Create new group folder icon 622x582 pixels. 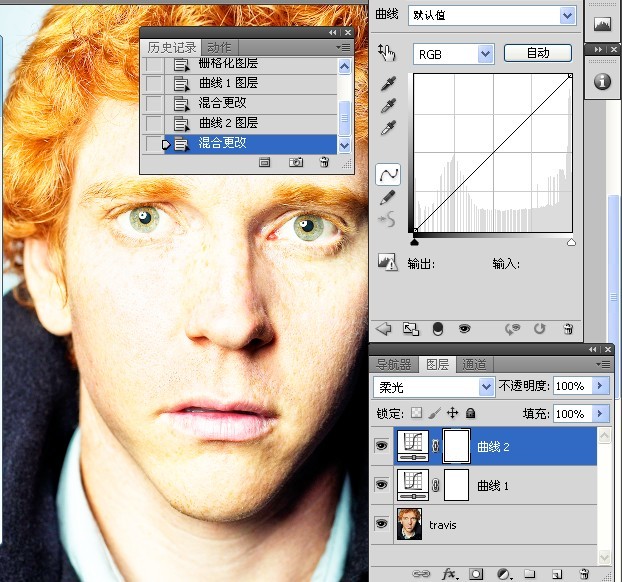point(530,574)
